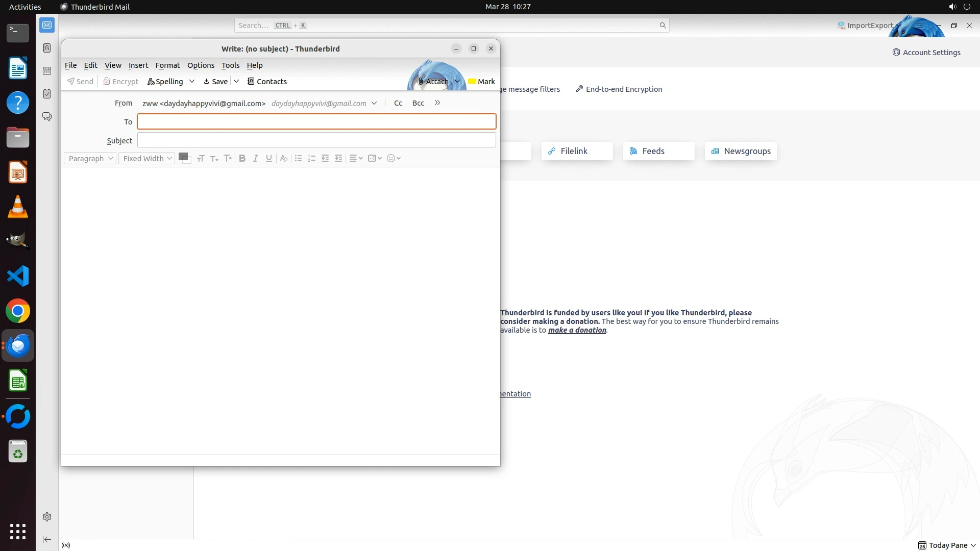The height and width of the screenshot is (551, 980).
Task: Open the Paragraph style dropdown
Action: (90, 158)
